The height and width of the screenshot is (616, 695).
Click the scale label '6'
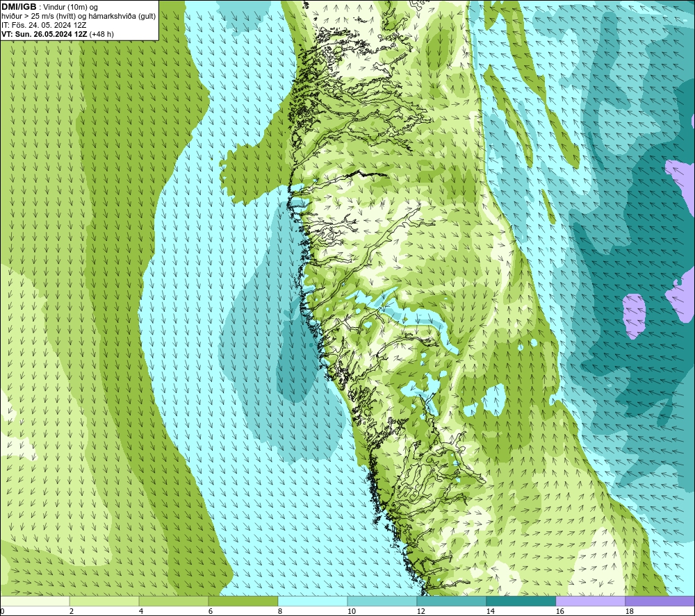pyautogui.click(x=211, y=612)
